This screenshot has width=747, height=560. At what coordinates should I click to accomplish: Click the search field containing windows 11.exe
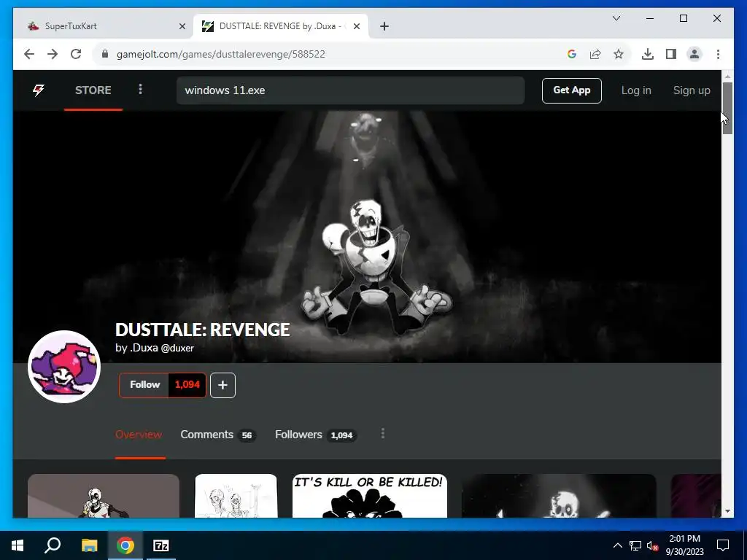point(350,90)
